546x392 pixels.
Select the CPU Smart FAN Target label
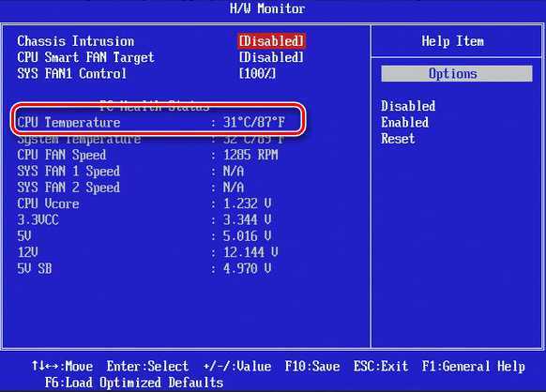pyautogui.click(x=85, y=57)
